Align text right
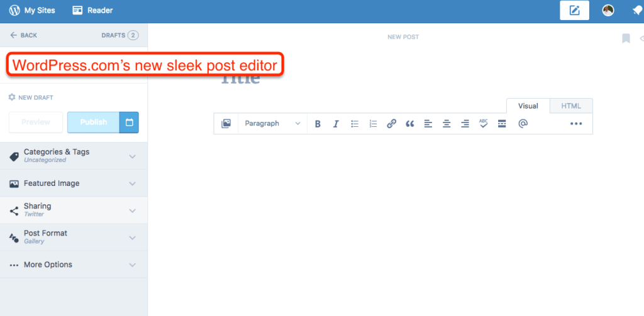644x316 pixels. [x=465, y=124]
